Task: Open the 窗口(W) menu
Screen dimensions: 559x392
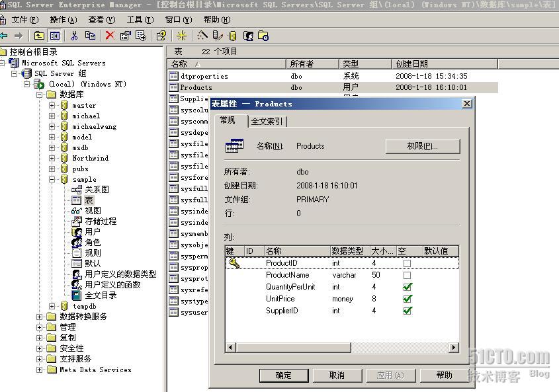Action: point(179,20)
